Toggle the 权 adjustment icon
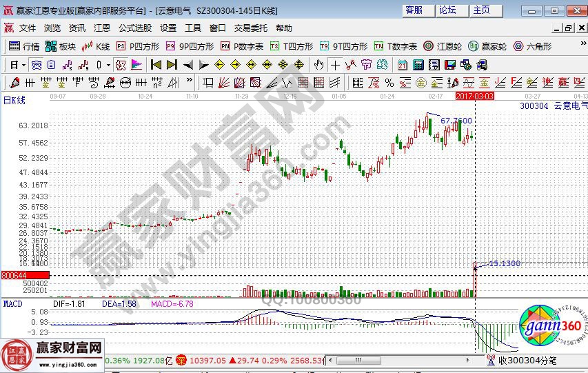This screenshot has width=588, height=373. (121, 65)
